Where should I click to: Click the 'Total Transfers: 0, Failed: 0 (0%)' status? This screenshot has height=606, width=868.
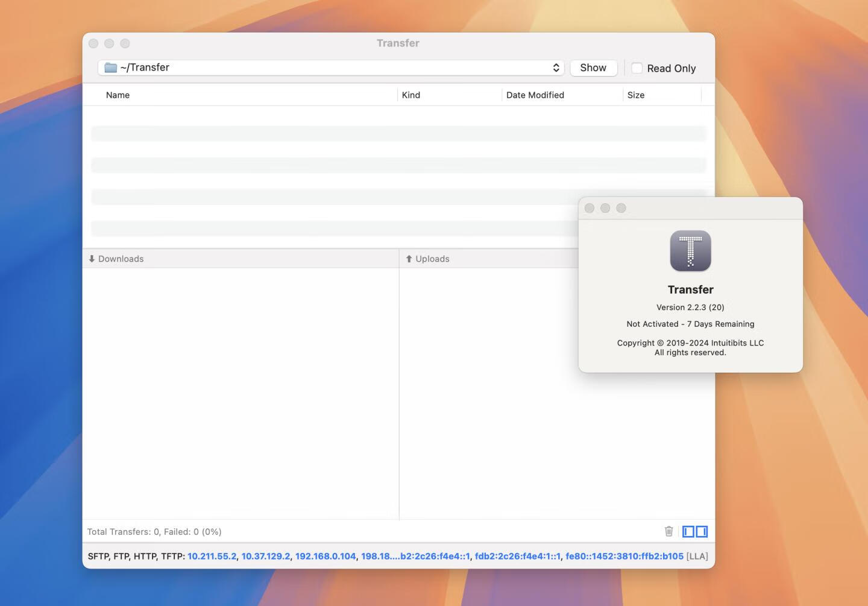pos(154,532)
